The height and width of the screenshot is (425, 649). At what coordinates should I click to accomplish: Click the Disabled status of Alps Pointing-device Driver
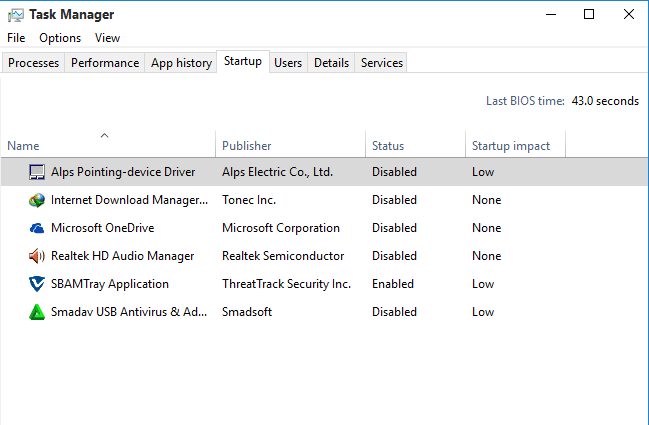coord(394,172)
